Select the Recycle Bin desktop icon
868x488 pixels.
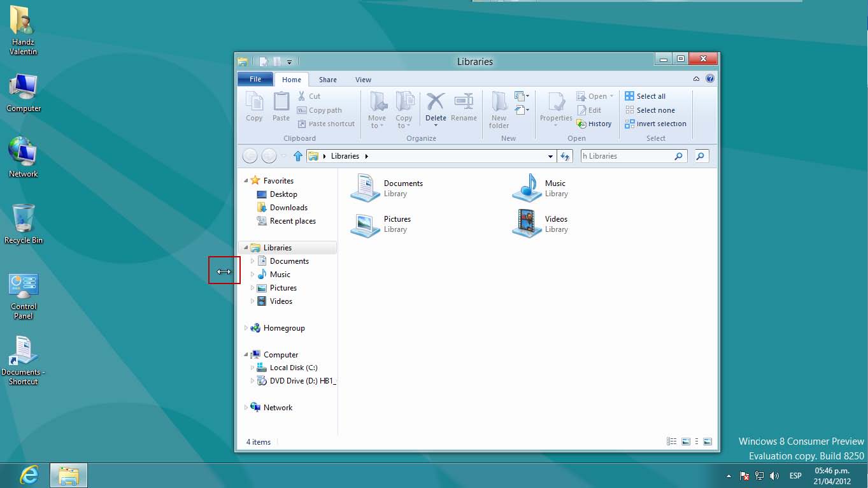(x=24, y=224)
